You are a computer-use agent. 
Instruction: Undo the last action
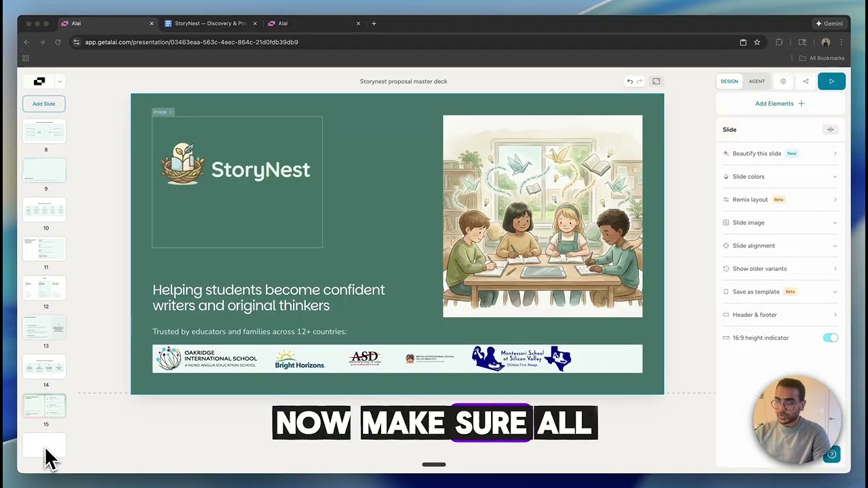630,81
